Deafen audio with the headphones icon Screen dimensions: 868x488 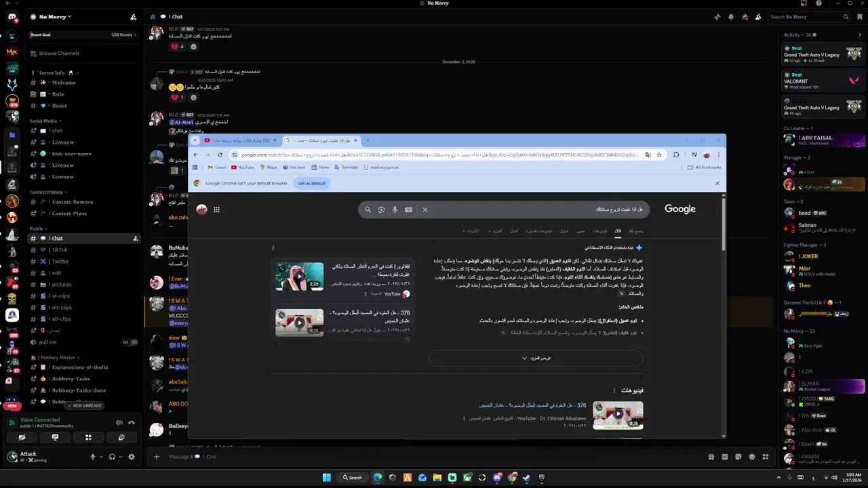click(112, 457)
